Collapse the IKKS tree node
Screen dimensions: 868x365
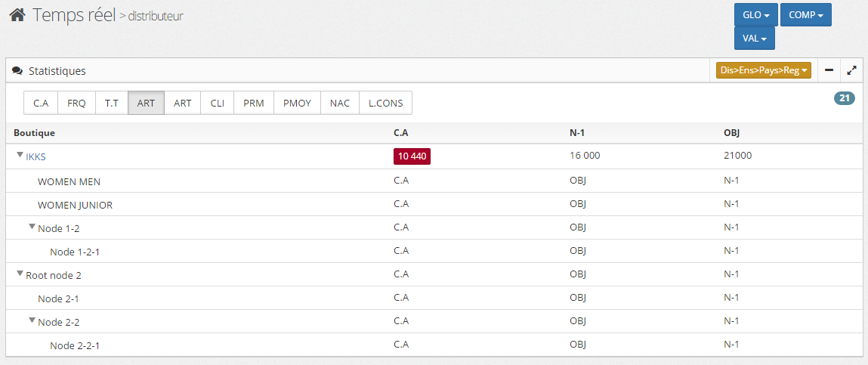click(x=20, y=156)
